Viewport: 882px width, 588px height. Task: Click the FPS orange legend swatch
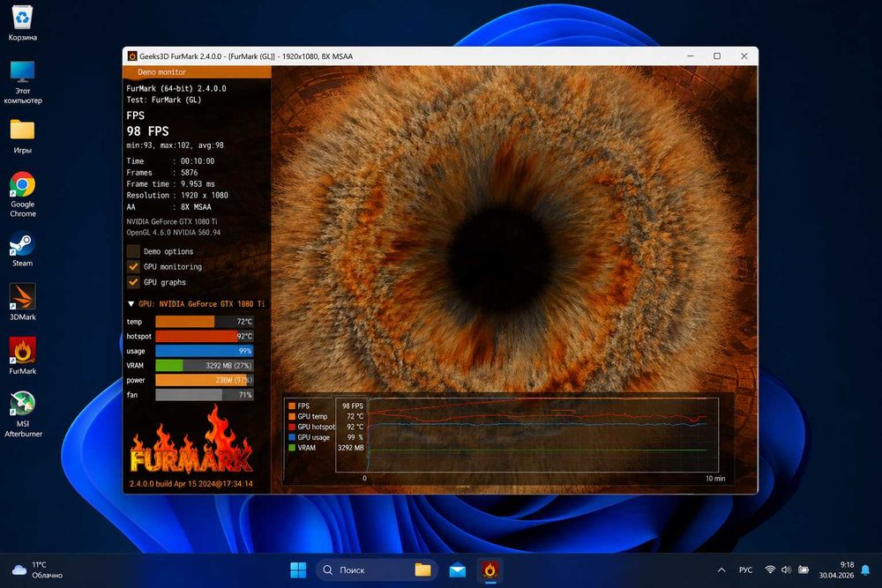[x=292, y=406]
